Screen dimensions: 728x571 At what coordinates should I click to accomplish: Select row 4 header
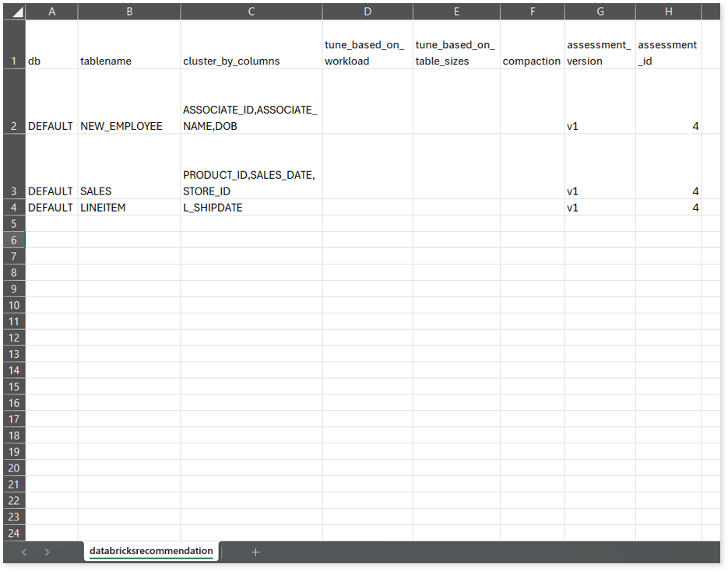[x=14, y=208]
